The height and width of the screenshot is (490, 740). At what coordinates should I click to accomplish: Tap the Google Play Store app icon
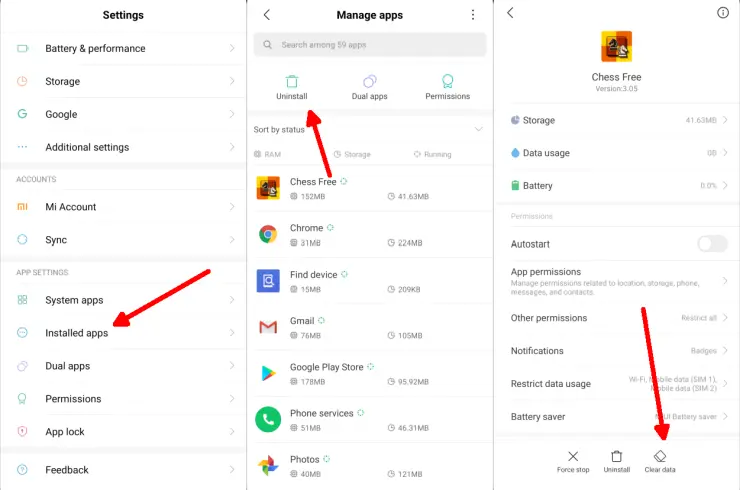pos(268,373)
